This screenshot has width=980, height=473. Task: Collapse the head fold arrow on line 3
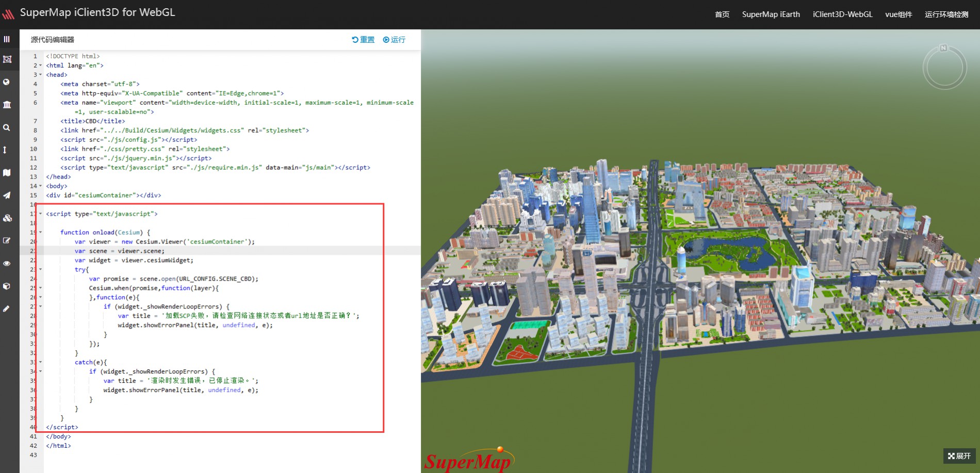coord(41,75)
